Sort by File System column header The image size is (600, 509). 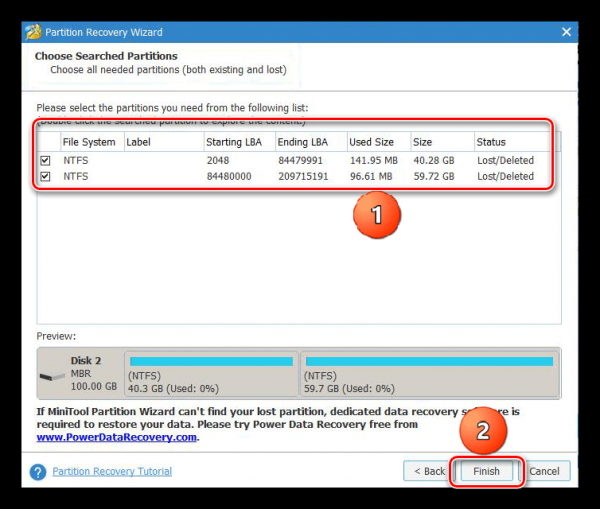point(92,142)
